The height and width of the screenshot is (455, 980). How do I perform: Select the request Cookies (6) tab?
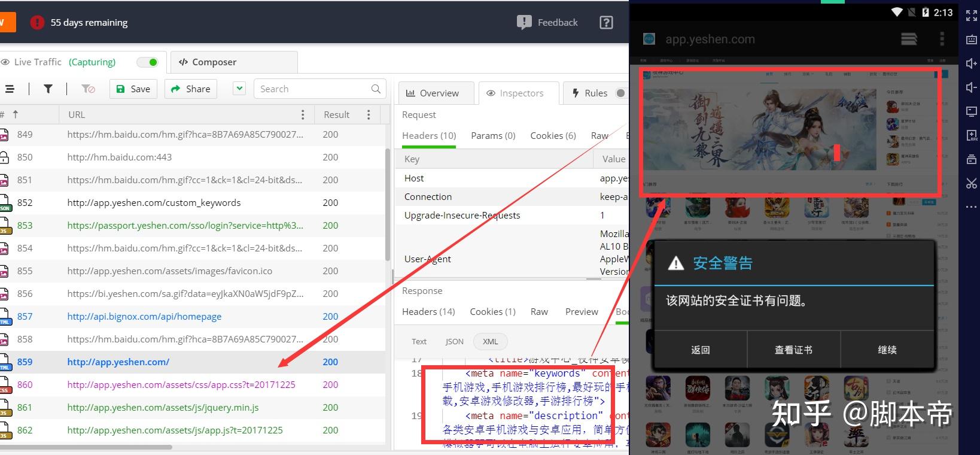pyautogui.click(x=553, y=136)
